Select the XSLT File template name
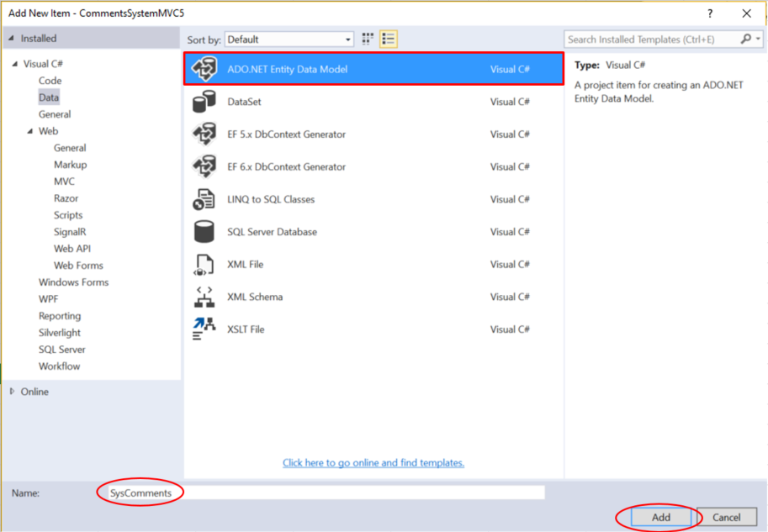The width and height of the screenshot is (768, 532). click(x=246, y=329)
